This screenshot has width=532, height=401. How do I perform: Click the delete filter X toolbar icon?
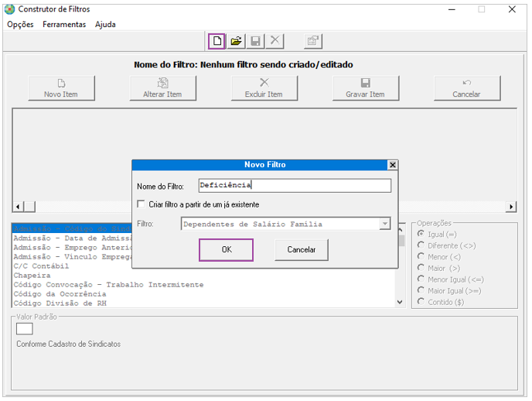point(275,41)
